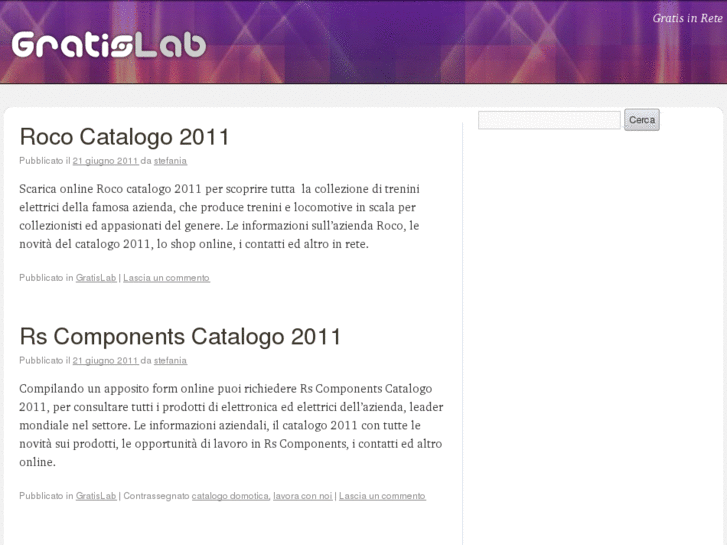Open date link under Rs Components Catalogo
Viewport: 727px width, 545px height.
105,360
